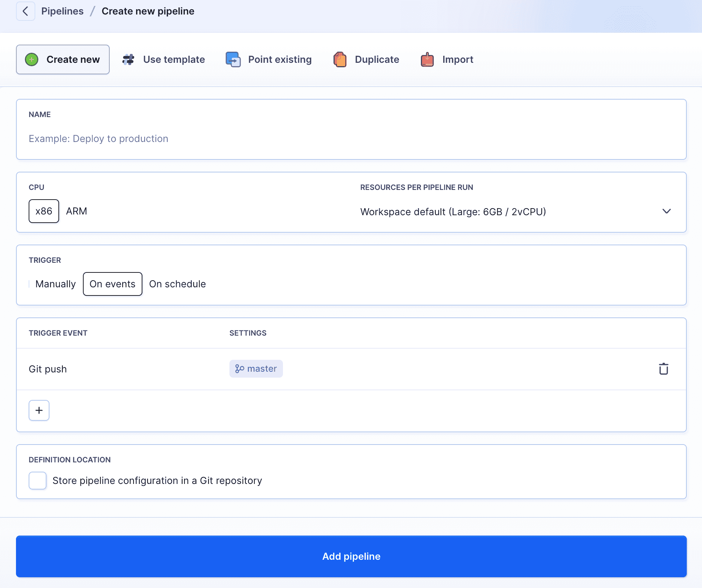Enable storing pipeline configuration in Git repository
The width and height of the screenshot is (702, 588).
pos(38,481)
